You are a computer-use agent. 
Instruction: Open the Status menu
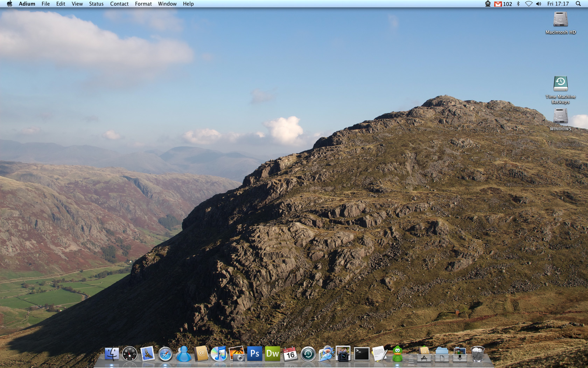[x=96, y=4]
